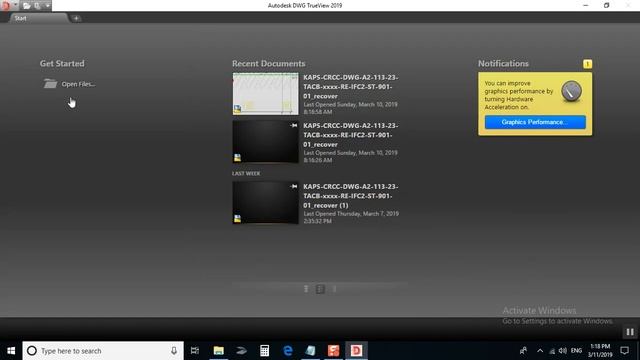Open the Windows Start menu
The height and width of the screenshot is (360, 640).
[11, 351]
